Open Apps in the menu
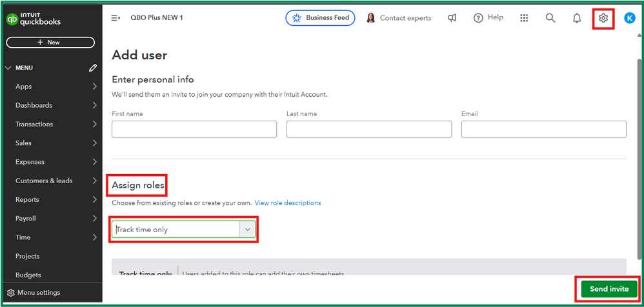 pyautogui.click(x=23, y=86)
